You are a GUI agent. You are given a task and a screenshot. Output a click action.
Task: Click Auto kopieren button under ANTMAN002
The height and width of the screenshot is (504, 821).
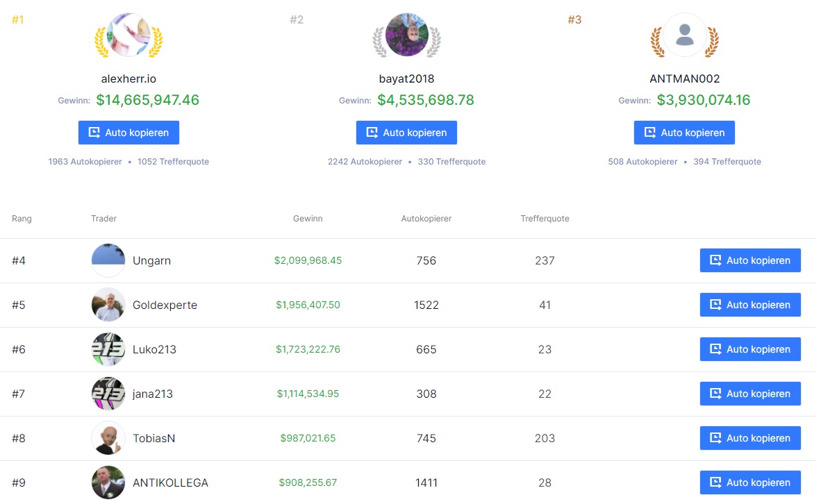tap(684, 133)
